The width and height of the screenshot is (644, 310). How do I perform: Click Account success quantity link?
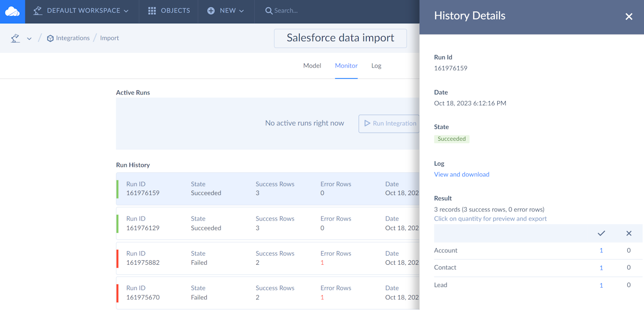[601, 251]
